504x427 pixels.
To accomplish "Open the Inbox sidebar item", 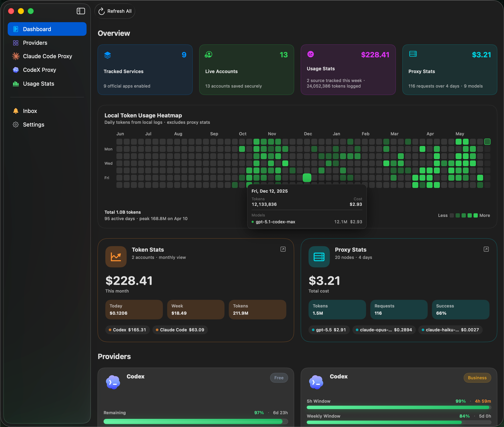I will [47, 111].
